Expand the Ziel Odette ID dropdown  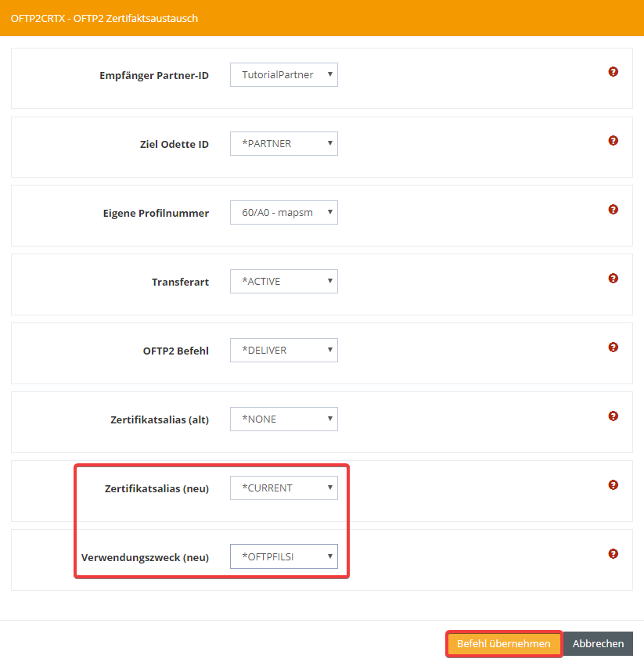point(283,144)
